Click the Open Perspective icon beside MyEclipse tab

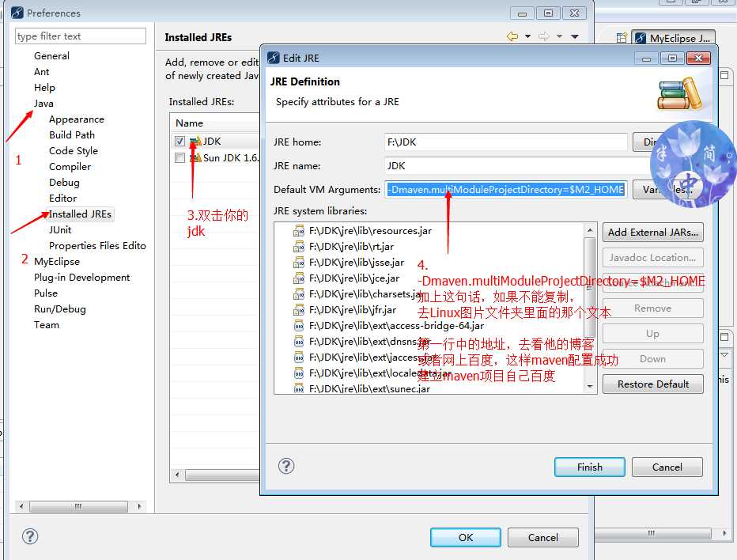622,38
